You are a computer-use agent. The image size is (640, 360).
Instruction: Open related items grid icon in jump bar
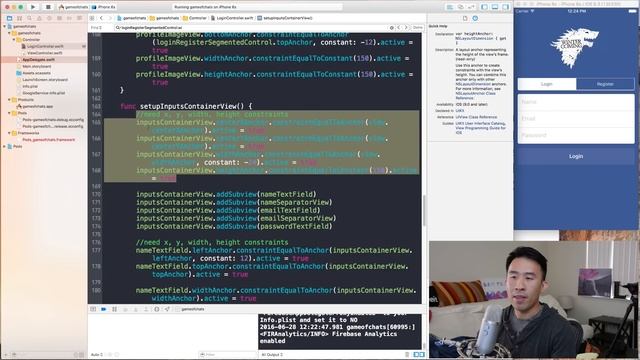point(92,18)
